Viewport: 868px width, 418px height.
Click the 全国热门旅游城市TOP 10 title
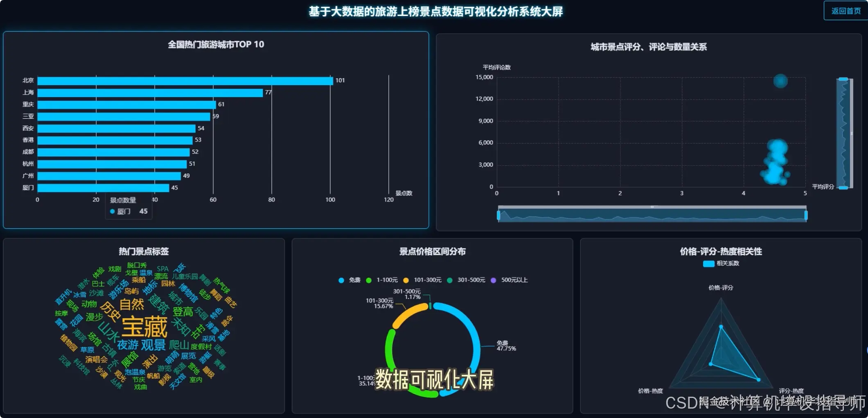click(x=216, y=45)
